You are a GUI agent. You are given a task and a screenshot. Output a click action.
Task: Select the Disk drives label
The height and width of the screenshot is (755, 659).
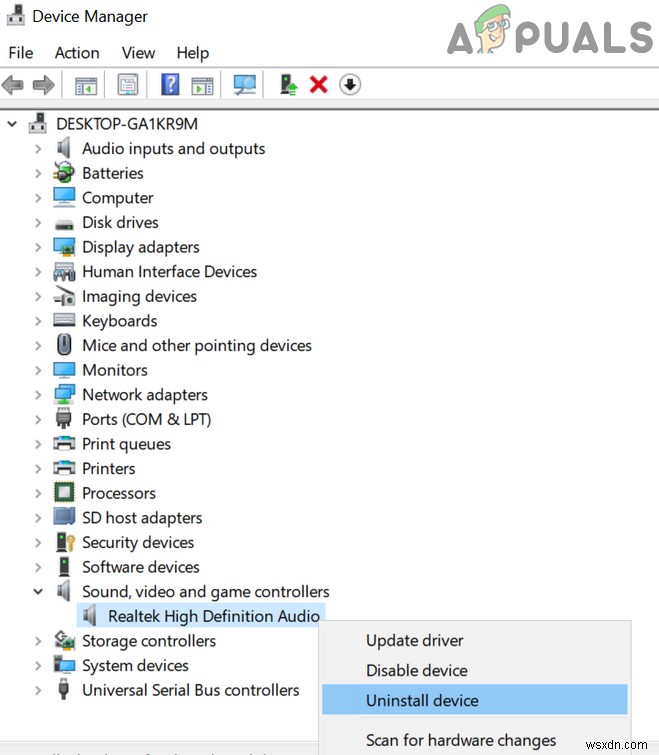(120, 222)
